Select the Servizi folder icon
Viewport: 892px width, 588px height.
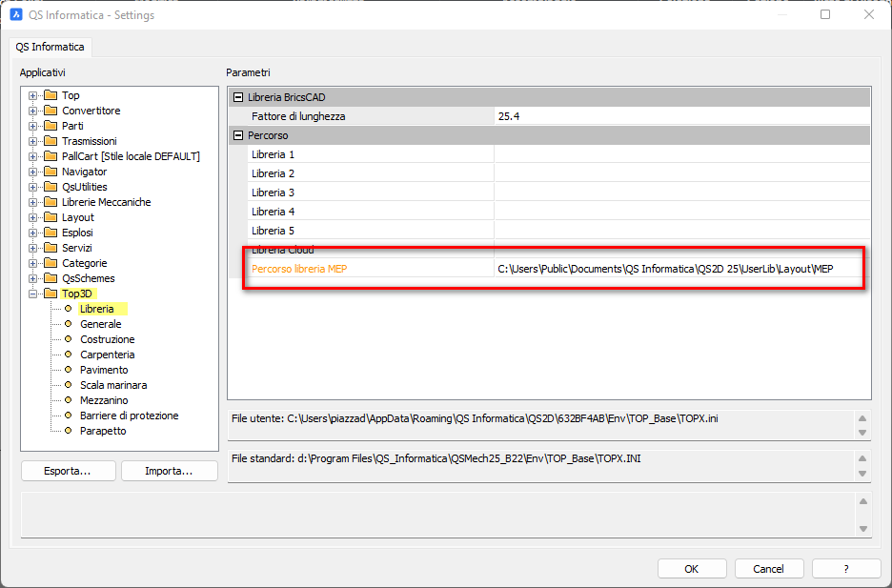point(51,248)
